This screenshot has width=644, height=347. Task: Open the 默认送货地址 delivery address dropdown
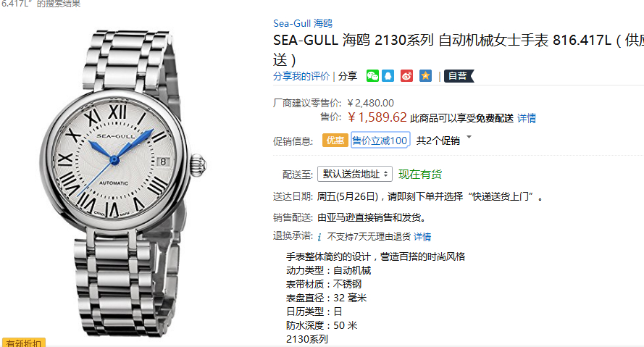pyautogui.click(x=355, y=174)
